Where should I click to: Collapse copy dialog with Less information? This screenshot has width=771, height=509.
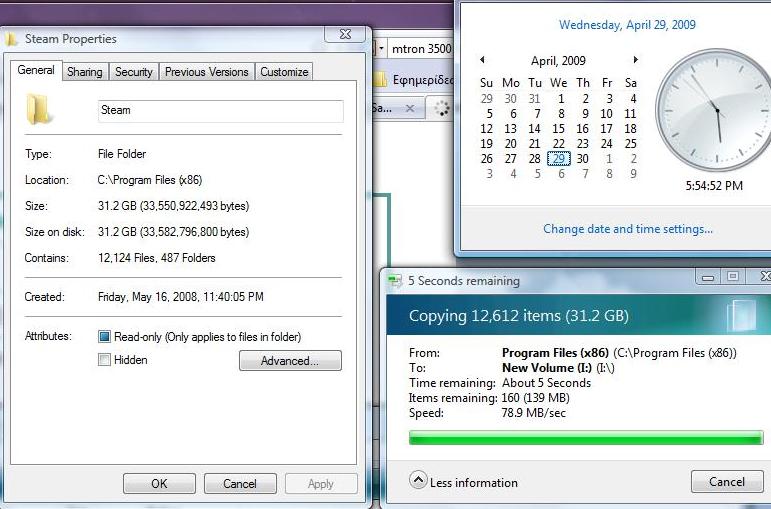coord(463,481)
